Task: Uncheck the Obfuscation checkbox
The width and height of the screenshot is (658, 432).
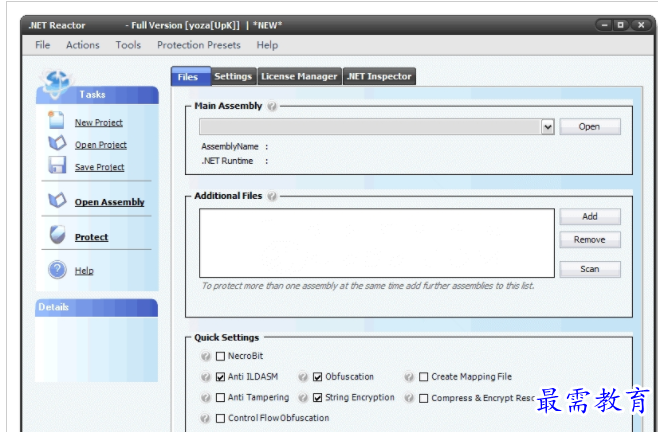Action: pos(318,377)
